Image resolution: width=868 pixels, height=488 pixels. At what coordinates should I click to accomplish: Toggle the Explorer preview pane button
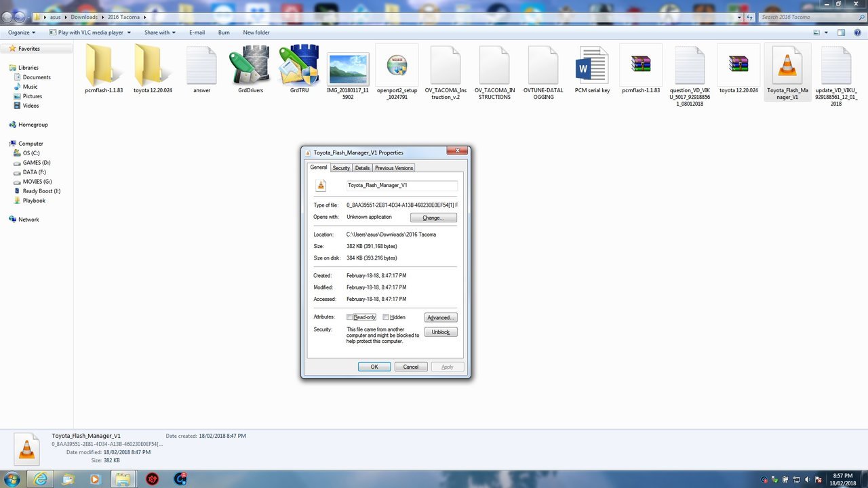pos(841,33)
